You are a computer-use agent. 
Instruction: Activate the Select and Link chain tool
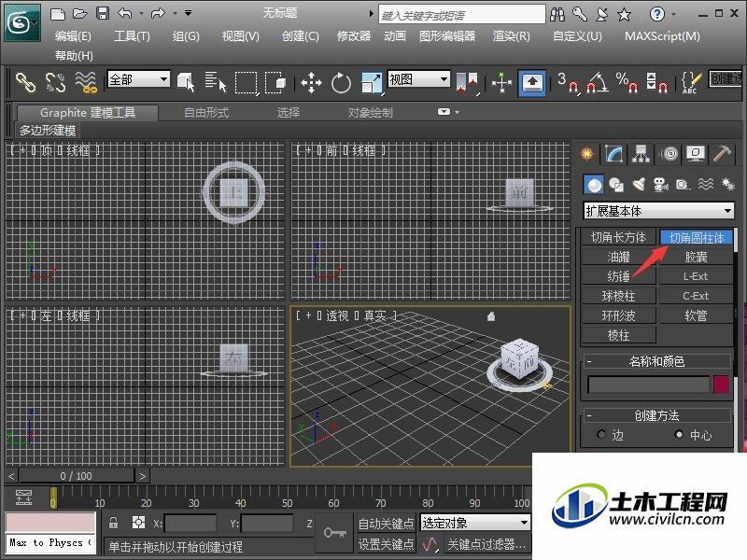(x=26, y=82)
